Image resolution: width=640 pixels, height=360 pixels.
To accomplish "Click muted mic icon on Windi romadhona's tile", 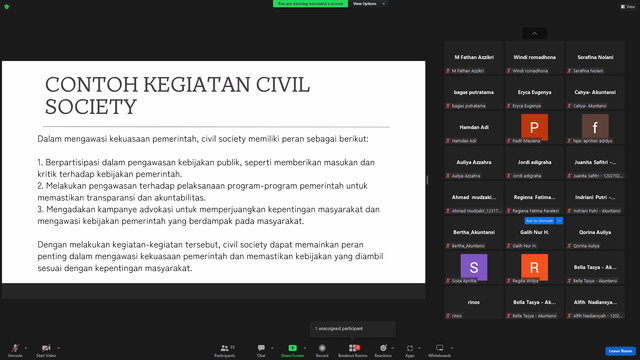I will coord(509,71).
